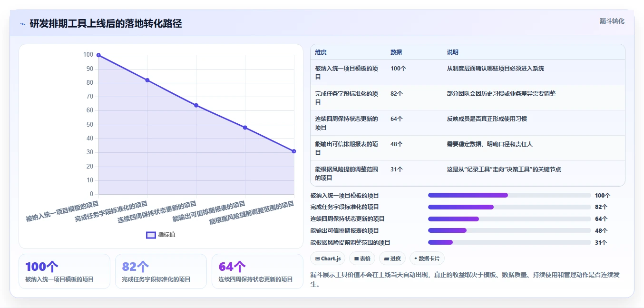Click the chart data point at 31
The width and height of the screenshot is (644, 308).
(294, 151)
